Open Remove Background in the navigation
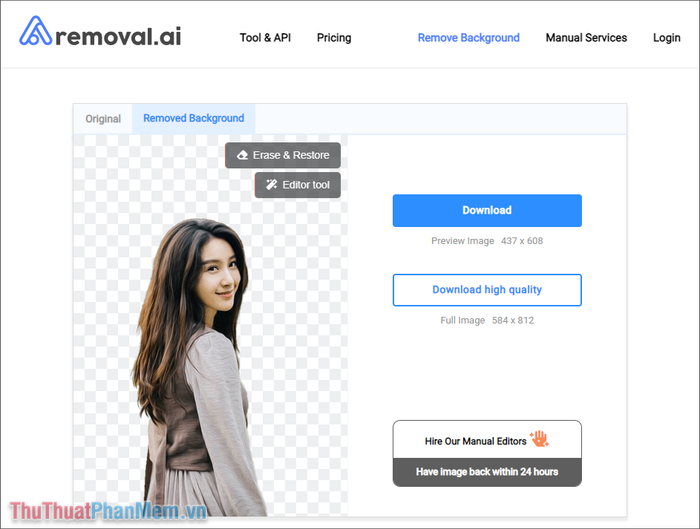The image size is (700, 529). tap(469, 38)
